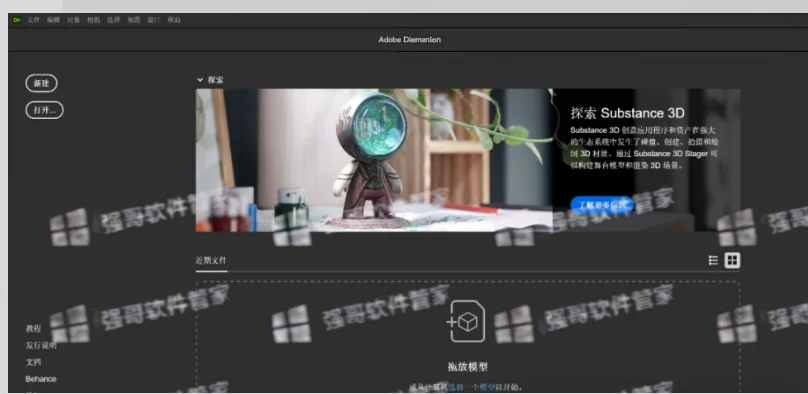
Task: Open the 视图 menu
Action: click(x=134, y=20)
